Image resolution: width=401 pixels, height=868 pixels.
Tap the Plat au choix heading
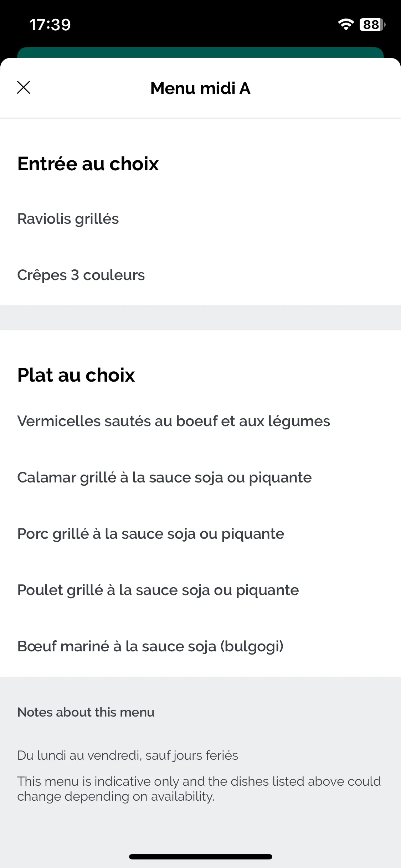[76, 375]
